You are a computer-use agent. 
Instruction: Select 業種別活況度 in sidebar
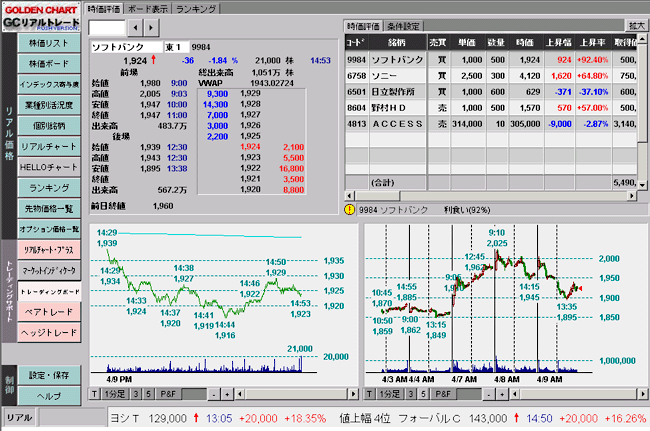point(49,105)
